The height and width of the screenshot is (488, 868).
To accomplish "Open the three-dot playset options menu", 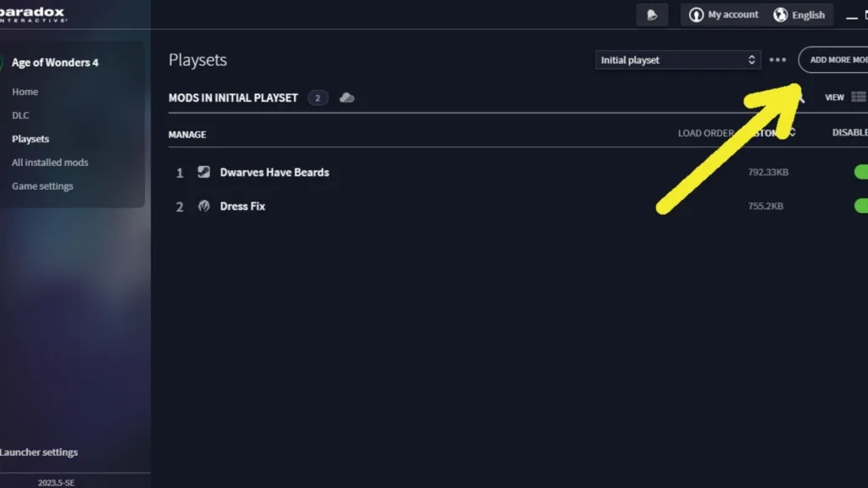I will [777, 60].
